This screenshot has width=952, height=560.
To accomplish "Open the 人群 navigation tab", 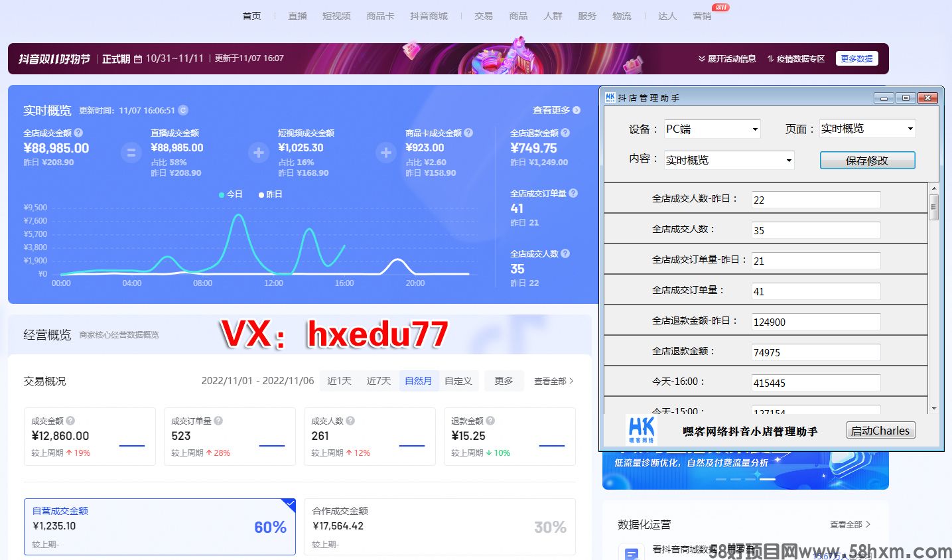I will (553, 16).
